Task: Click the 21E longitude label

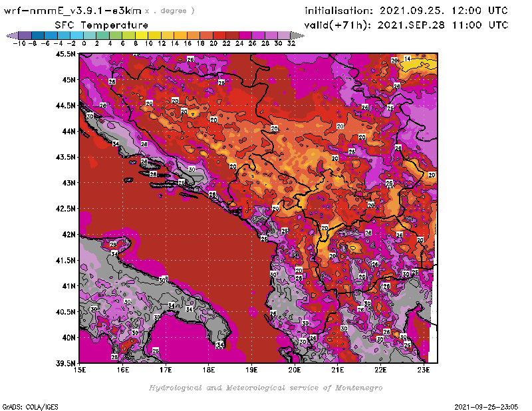Action: point(338,370)
